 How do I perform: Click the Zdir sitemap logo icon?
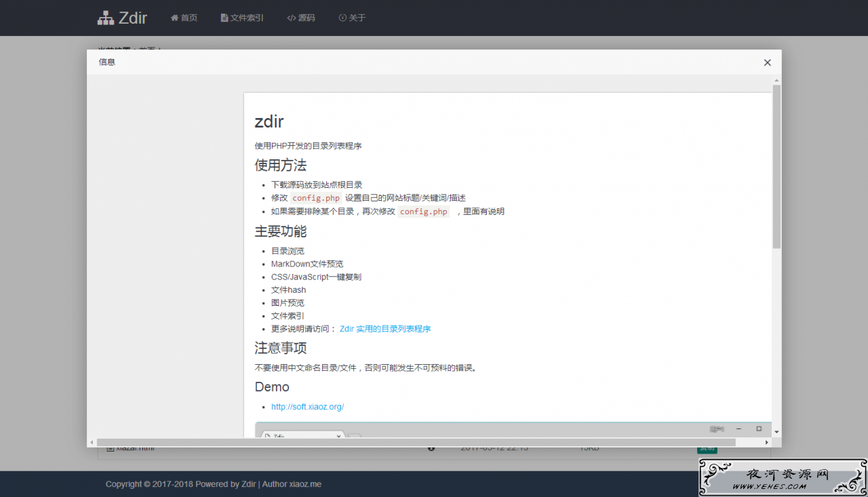(x=105, y=18)
